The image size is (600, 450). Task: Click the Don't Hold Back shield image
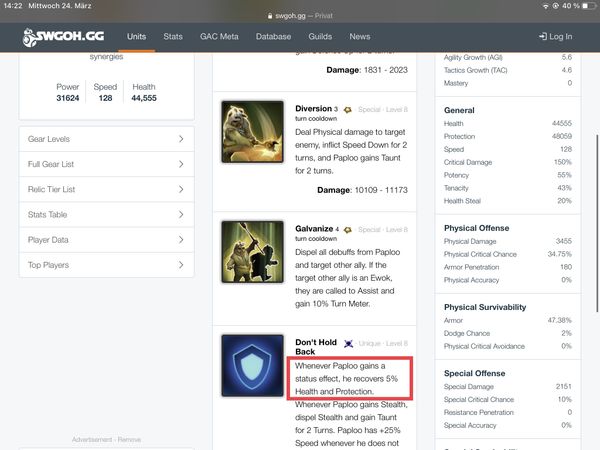253,365
